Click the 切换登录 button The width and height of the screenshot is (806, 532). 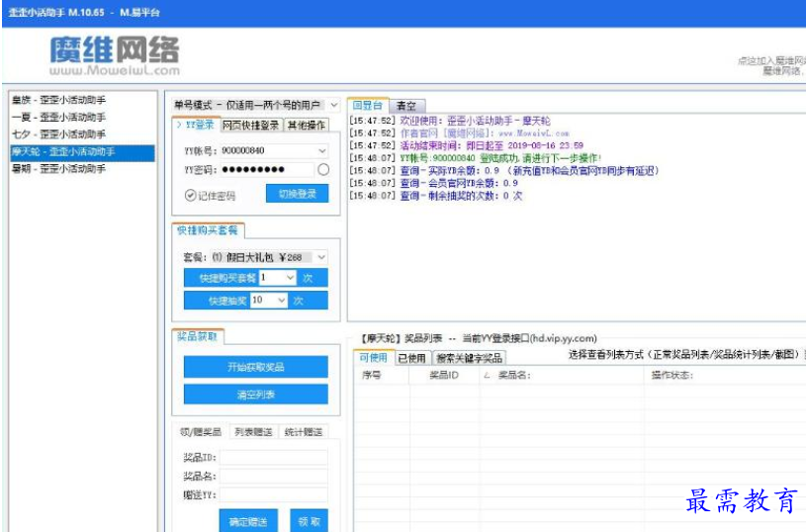click(x=297, y=194)
